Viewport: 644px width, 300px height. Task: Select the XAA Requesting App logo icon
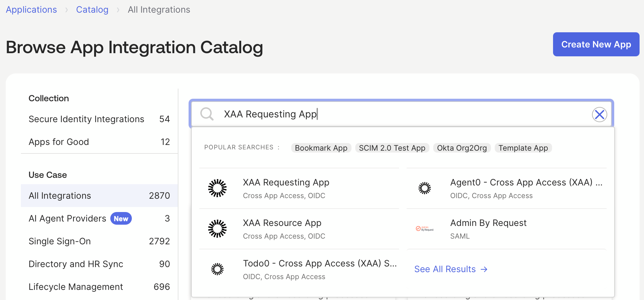[x=217, y=188]
